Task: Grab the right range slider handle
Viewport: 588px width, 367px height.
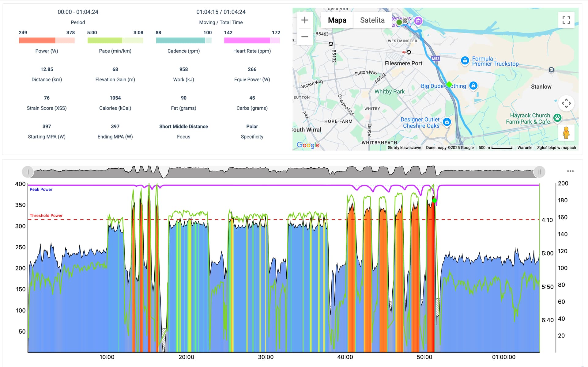Action: [x=539, y=172]
